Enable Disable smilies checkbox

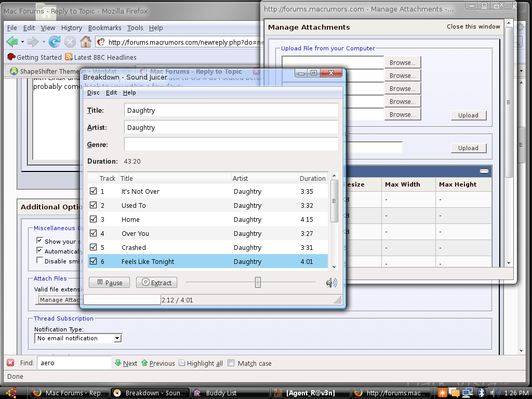tap(39, 260)
